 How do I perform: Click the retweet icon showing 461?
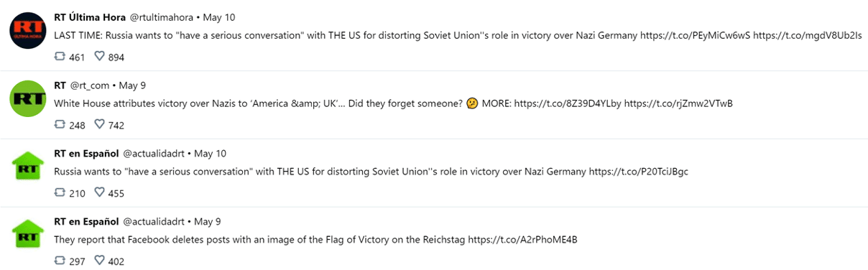[x=60, y=57]
